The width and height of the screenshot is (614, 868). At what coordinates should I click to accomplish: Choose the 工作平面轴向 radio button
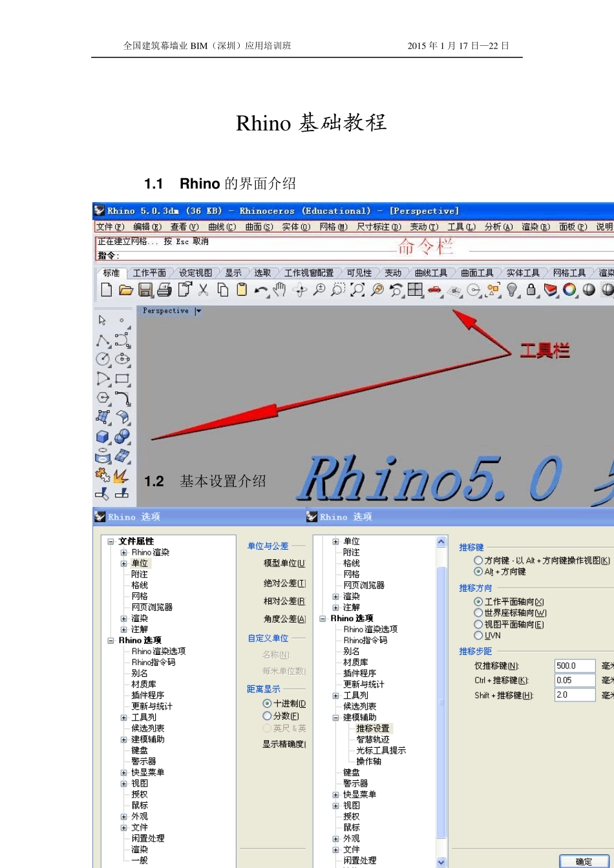(478, 602)
